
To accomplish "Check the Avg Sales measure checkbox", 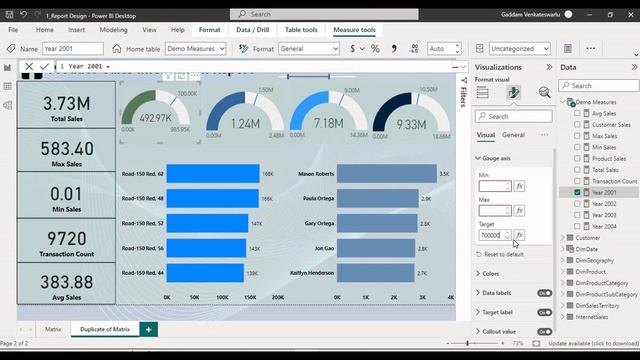I will (577, 113).
